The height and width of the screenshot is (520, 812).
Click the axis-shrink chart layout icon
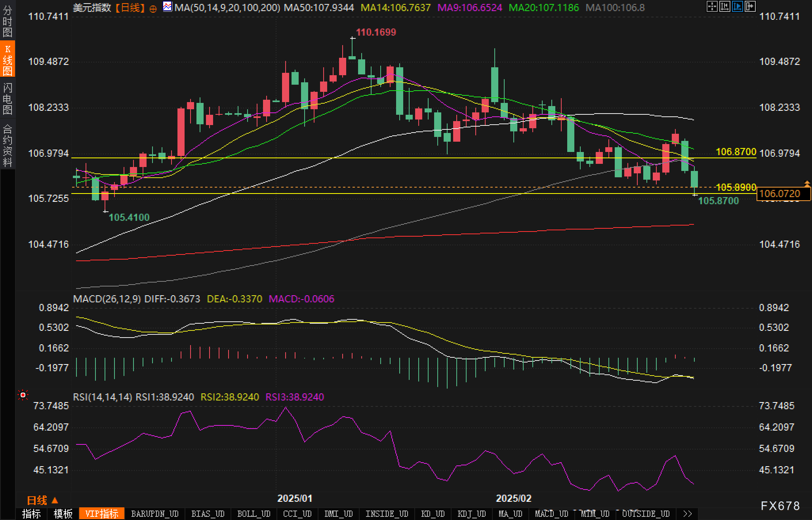(724, 7)
